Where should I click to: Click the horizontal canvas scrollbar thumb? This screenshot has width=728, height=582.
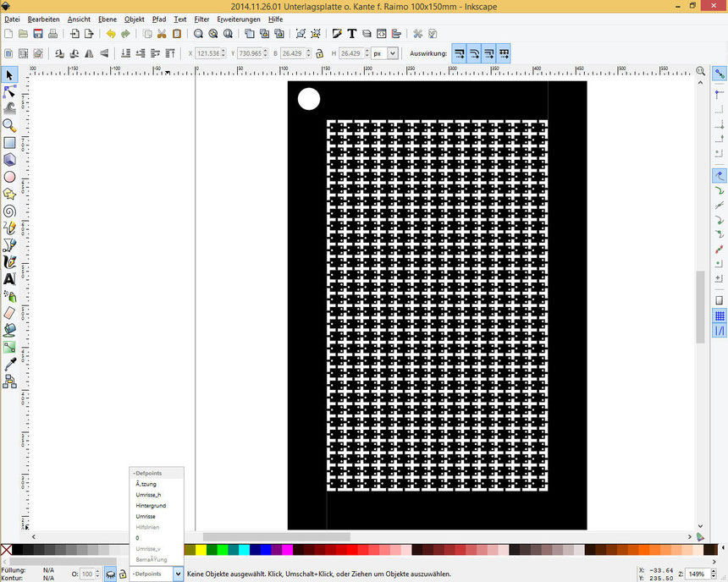pos(277,536)
